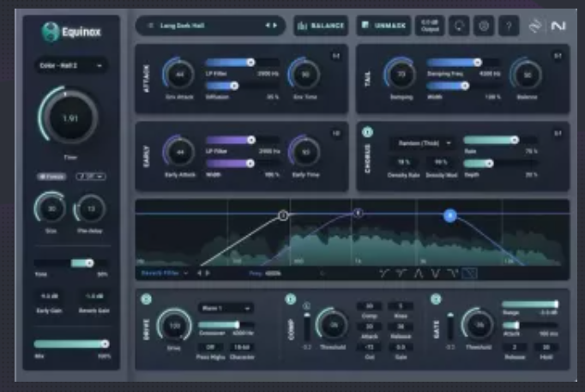
Task: Select the highlighted last filter shape icon
Action: (470, 274)
